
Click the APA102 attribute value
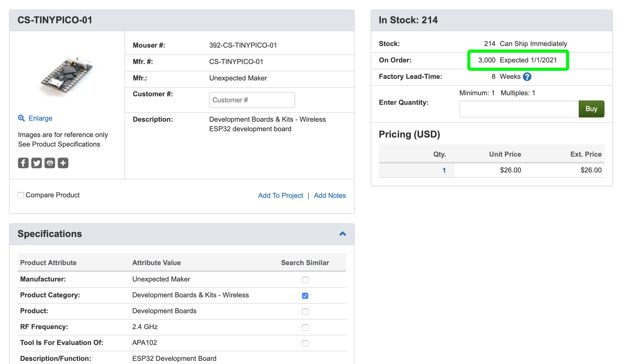145,343
